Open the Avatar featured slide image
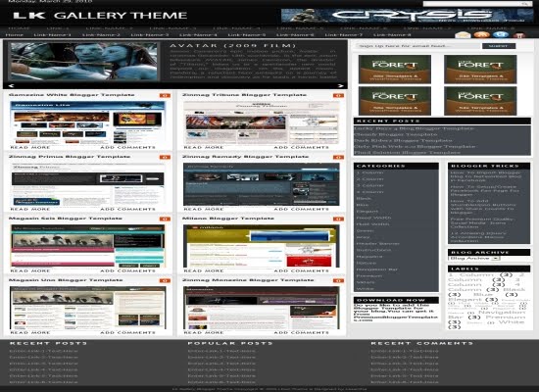The width and height of the screenshot is (539, 392). (83, 62)
